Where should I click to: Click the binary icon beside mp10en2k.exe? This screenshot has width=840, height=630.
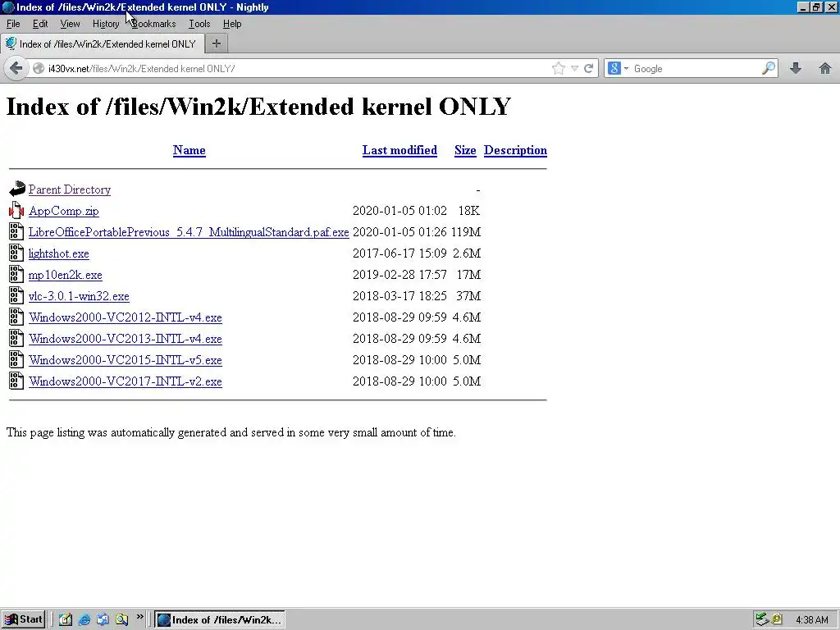tap(16, 274)
